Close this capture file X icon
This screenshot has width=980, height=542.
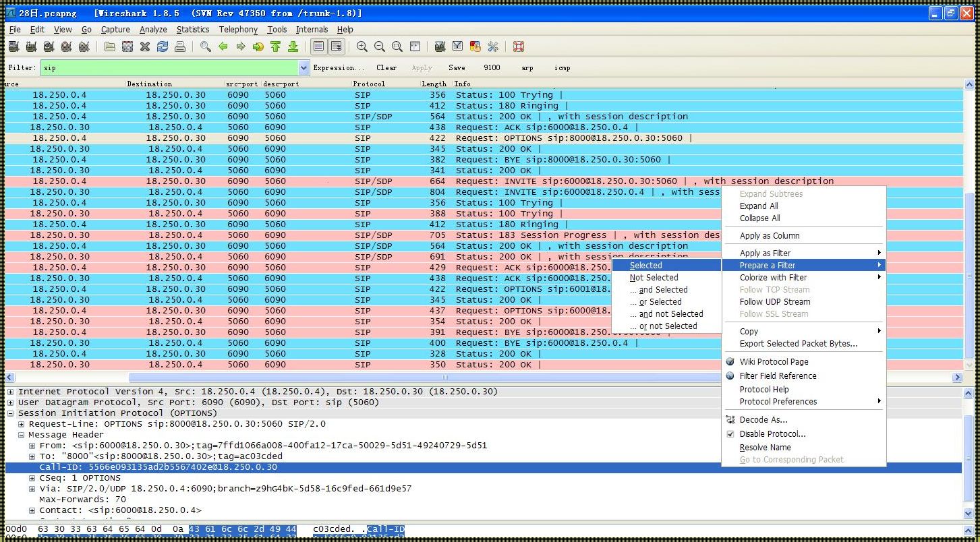tap(145, 47)
